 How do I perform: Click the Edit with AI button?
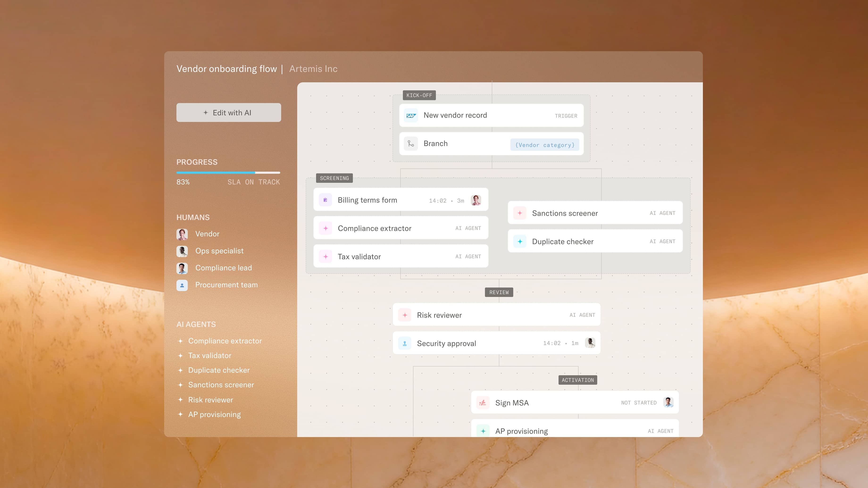point(229,113)
